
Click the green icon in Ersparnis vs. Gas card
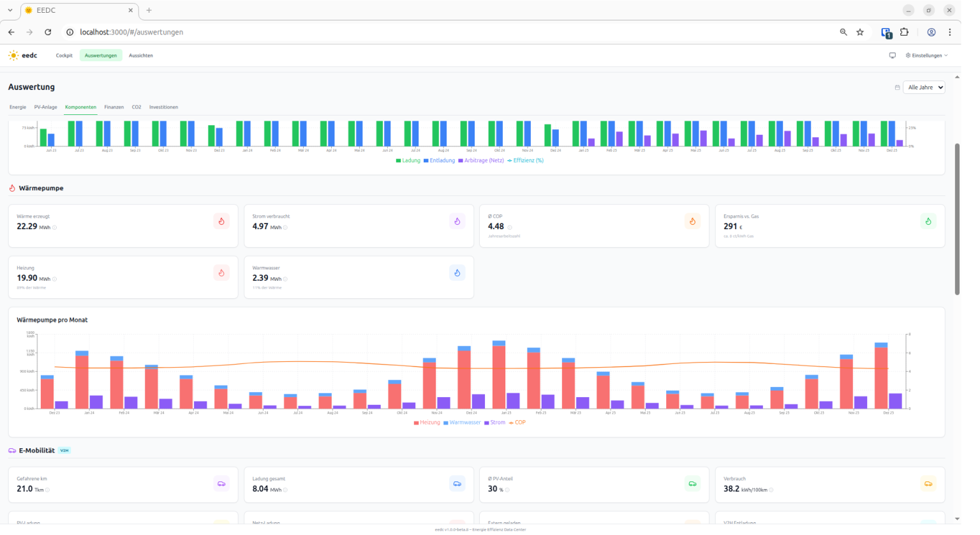928,222
